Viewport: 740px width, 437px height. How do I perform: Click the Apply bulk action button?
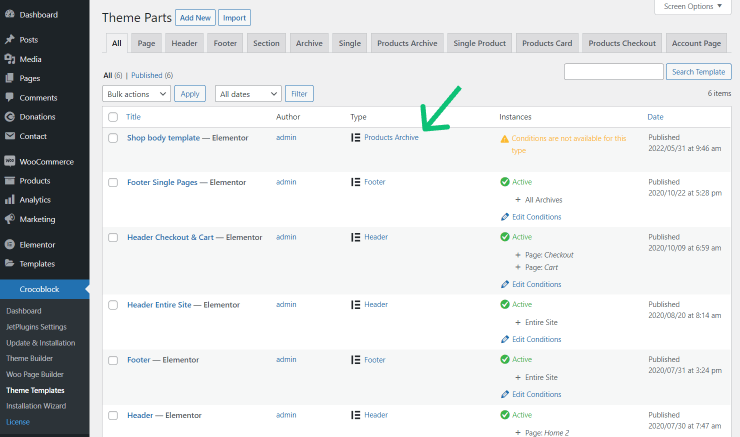tap(190, 93)
